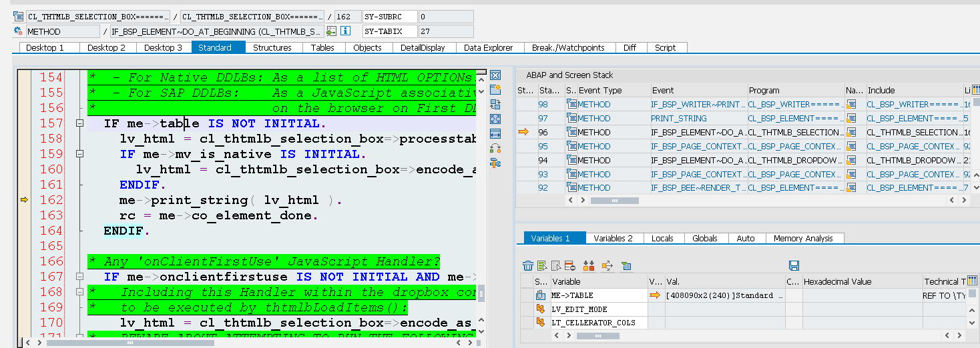Image resolution: width=980 pixels, height=348 pixels.
Task: Click the line number field showing 162
Action: pos(346,17)
